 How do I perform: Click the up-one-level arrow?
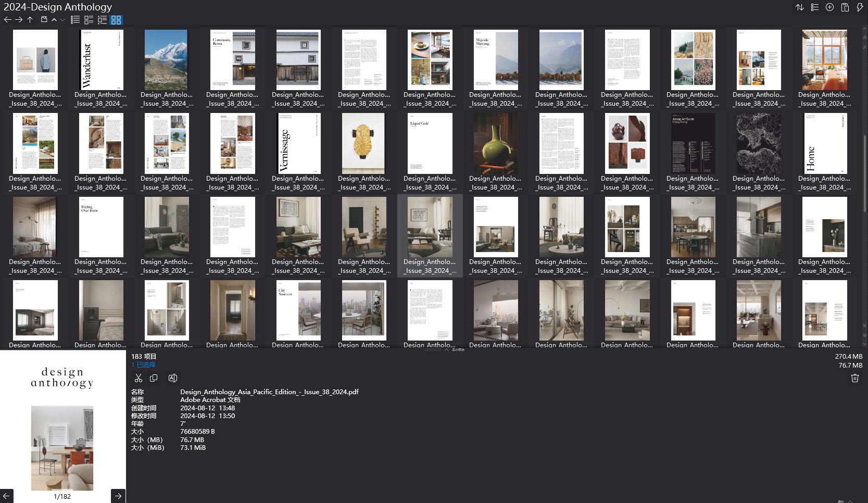coord(30,20)
